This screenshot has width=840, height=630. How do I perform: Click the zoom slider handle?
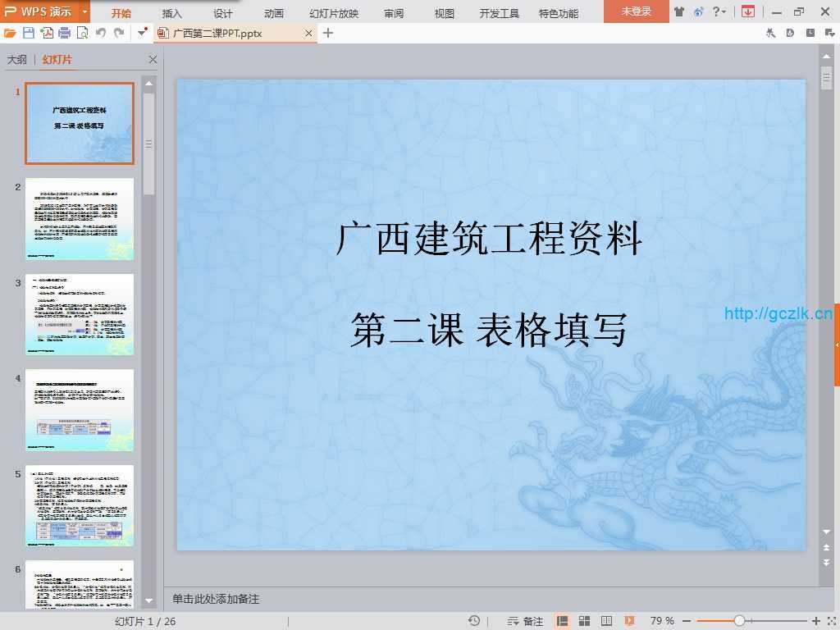point(739,621)
